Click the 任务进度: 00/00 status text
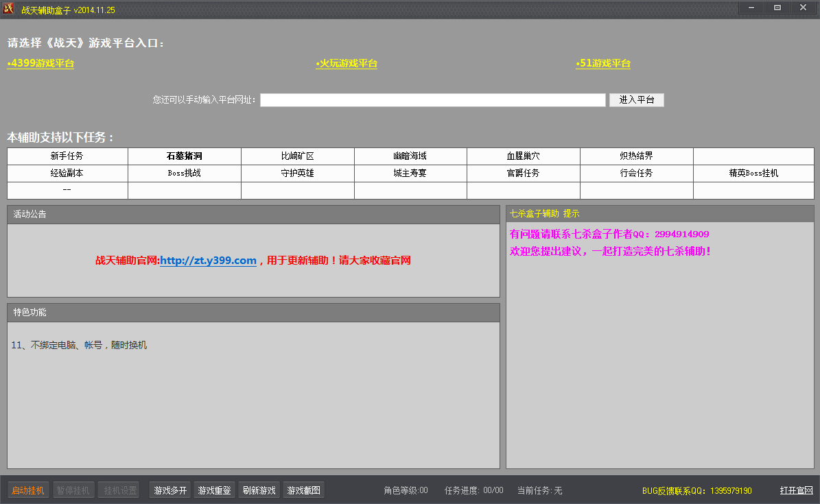This screenshot has width=820, height=504. [x=473, y=490]
